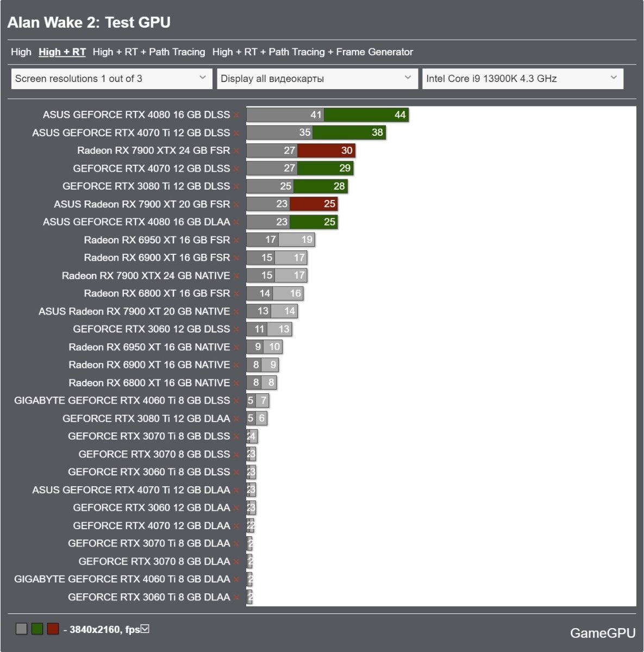
Task: Remove ASUS GEFORCE RTX 4080 16 GB DLSS row
Action: (x=237, y=115)
